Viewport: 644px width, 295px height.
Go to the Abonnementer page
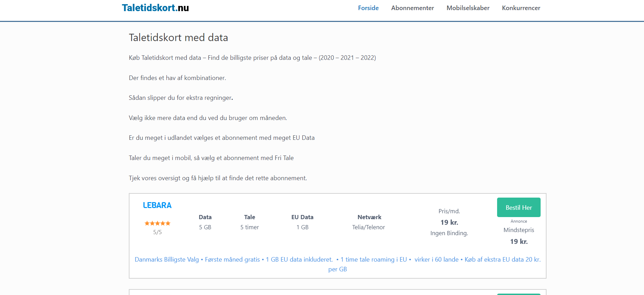pos(412,8)
